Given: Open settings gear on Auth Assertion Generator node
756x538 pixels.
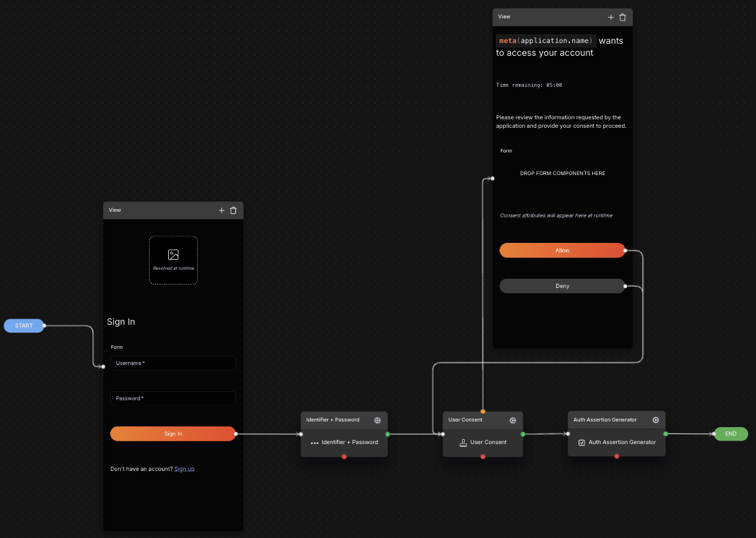Looking at the screenshot, I should 656,419.
